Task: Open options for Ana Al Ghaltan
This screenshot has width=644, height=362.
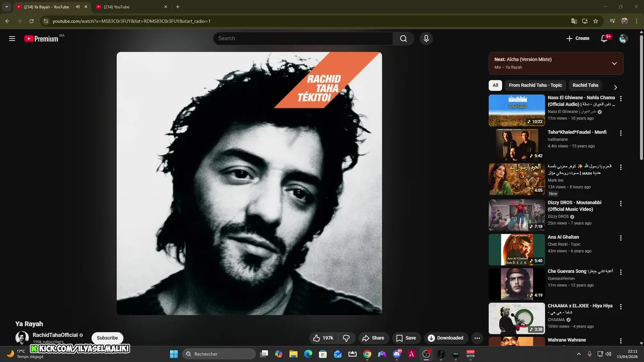Action: point(620,238)
